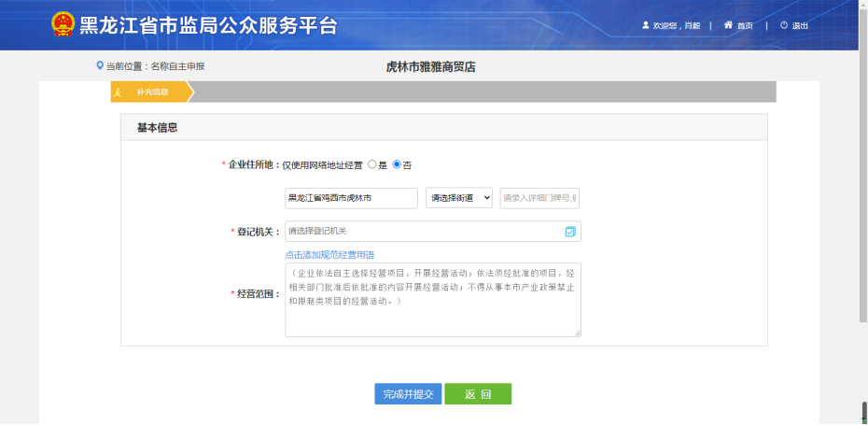868x425 pixels.
Task: Click the power icon next to 退出
Action: click(784, 25)
